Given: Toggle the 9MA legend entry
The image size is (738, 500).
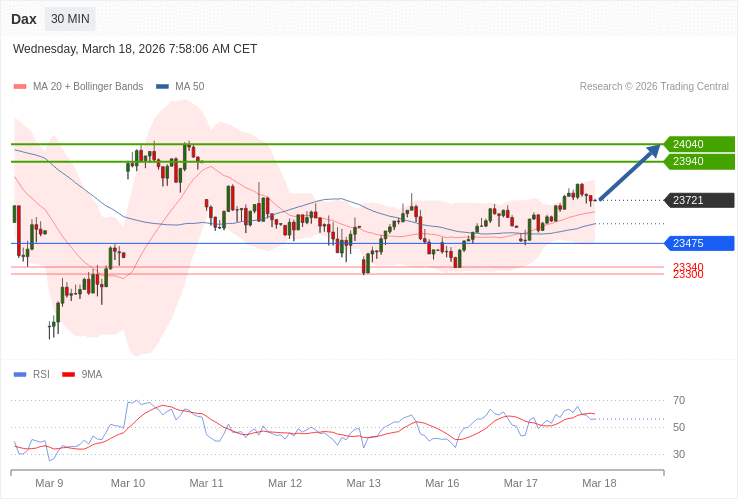Looking at the screenshot, I should (x=91, y=374).
